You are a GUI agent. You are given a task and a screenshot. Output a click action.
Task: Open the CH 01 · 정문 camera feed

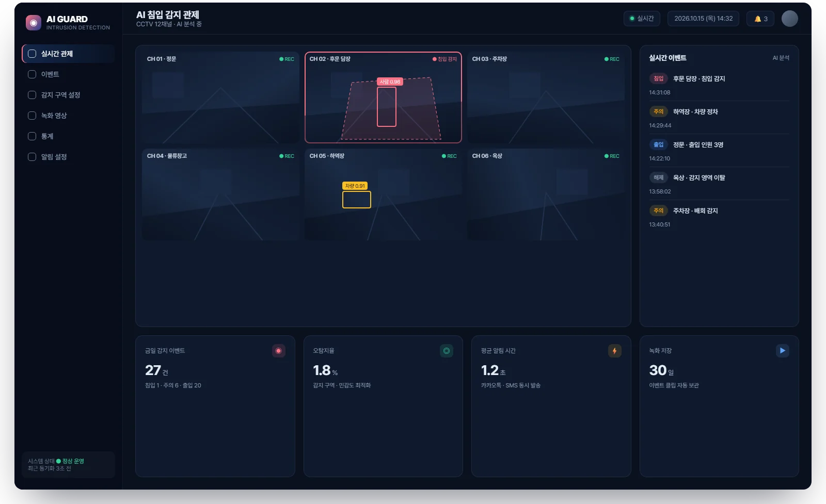pyautogui.click(x=220, y=97)
